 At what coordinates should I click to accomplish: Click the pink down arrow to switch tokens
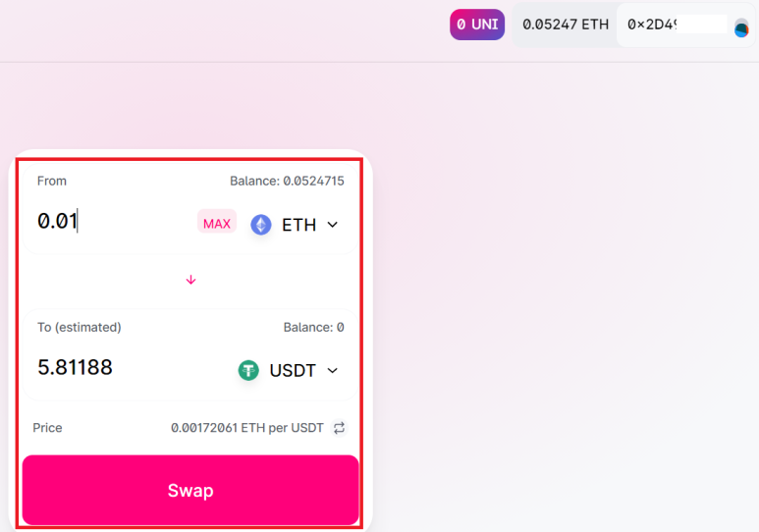pyautogui.click(x=190, y=280)
